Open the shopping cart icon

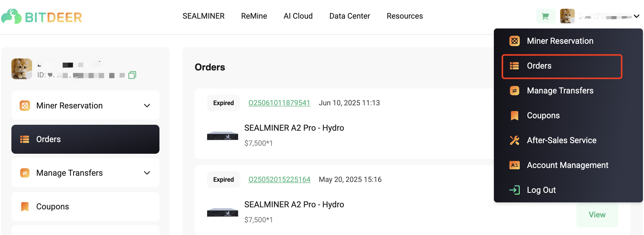tap(546, 16)
